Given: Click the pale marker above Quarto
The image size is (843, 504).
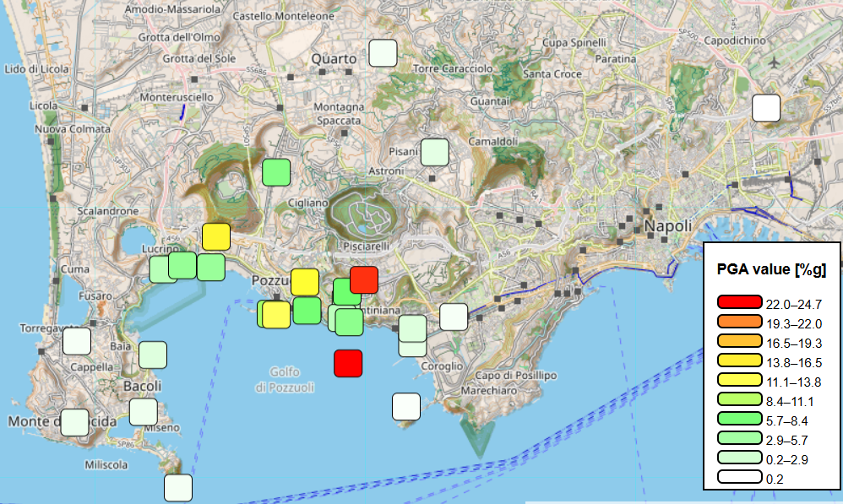Looking at the screenshot, I should 382,52.
